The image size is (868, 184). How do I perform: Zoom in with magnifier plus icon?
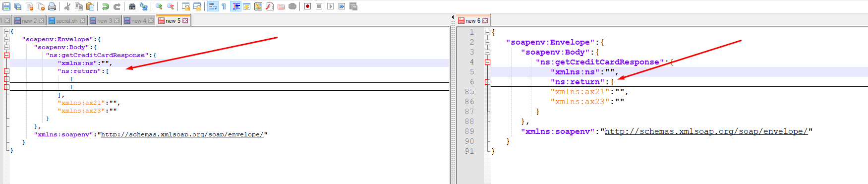click(x=159, y=6)
